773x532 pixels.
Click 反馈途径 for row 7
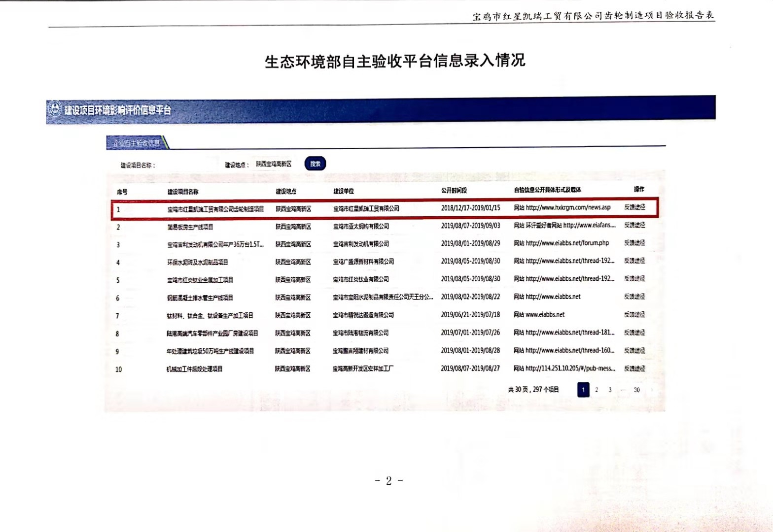(x=634, y=314)
